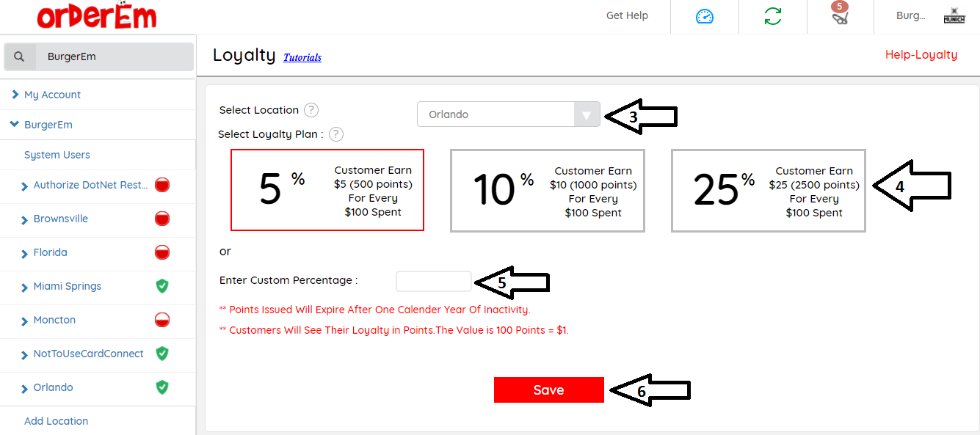Open the dashboard speedometer icon

tap(705, 16)
